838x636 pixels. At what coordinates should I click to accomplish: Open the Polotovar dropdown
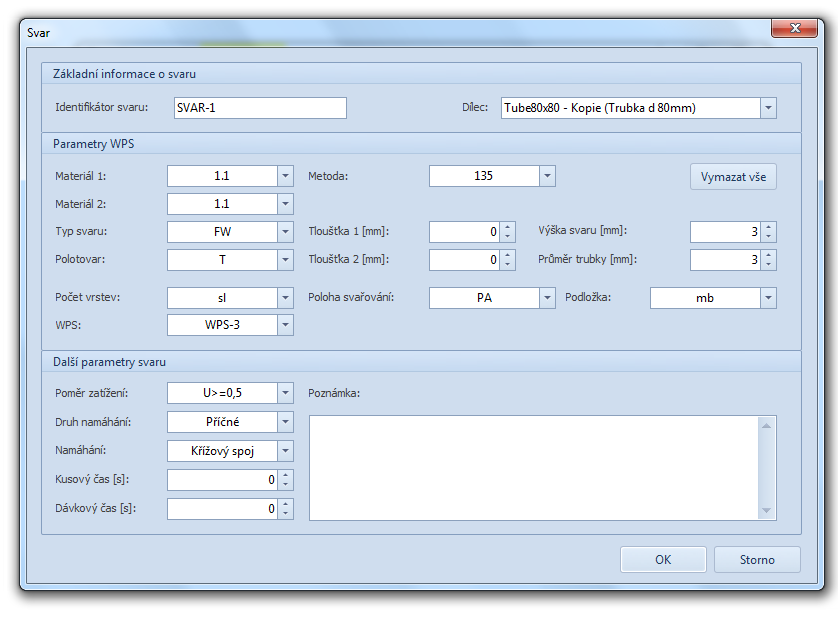click(x=285, y=260)
